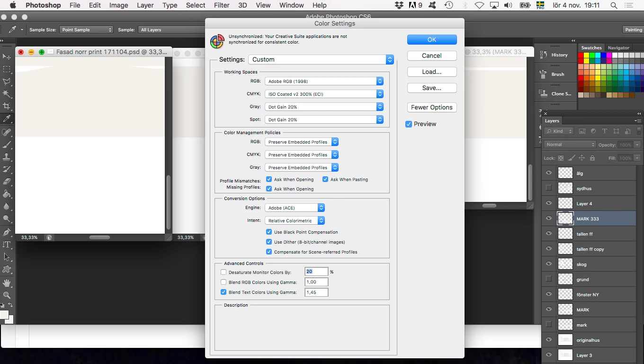Screen dimensions: 644x364
Task: Open the RGB color management policy dropdown
Action: (302, 142)
